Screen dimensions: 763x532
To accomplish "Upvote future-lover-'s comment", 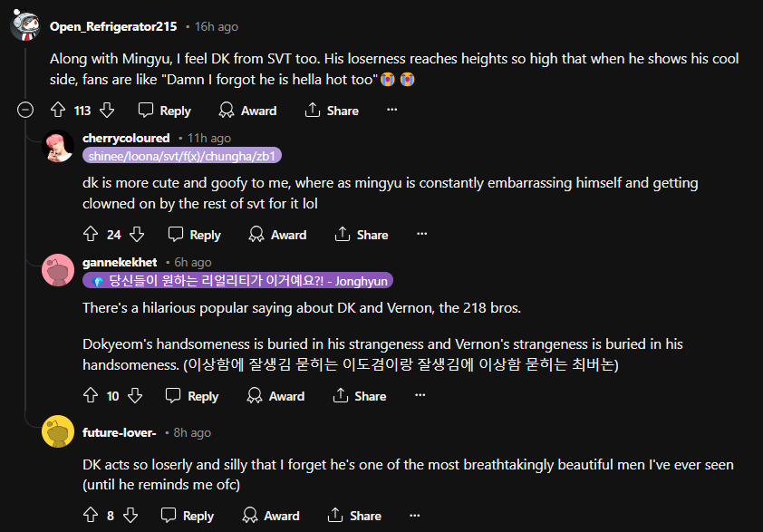I will click(x=90, y=516).
